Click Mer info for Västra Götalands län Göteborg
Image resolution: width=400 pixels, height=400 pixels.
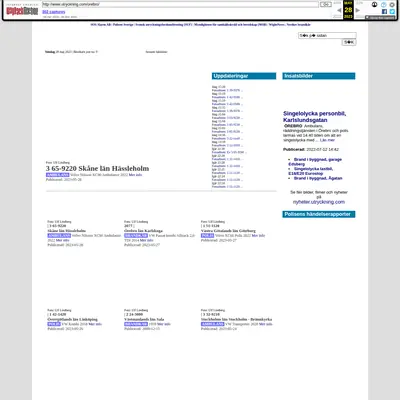258,235
